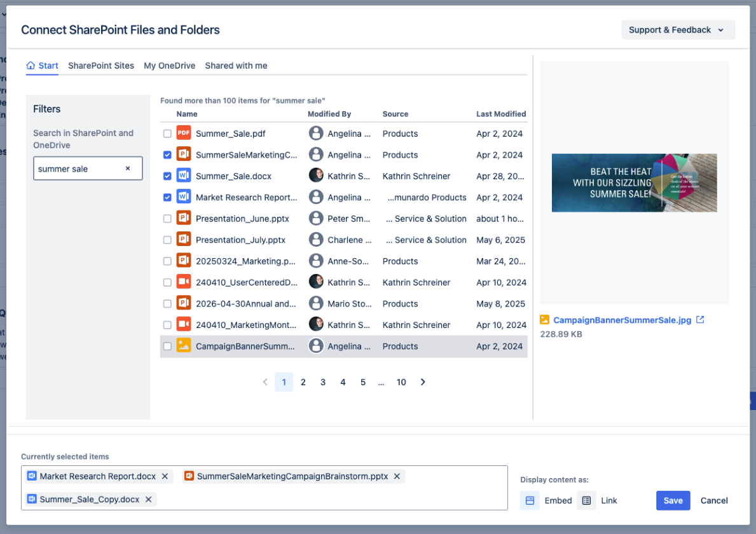Go to results page 5

362,381
